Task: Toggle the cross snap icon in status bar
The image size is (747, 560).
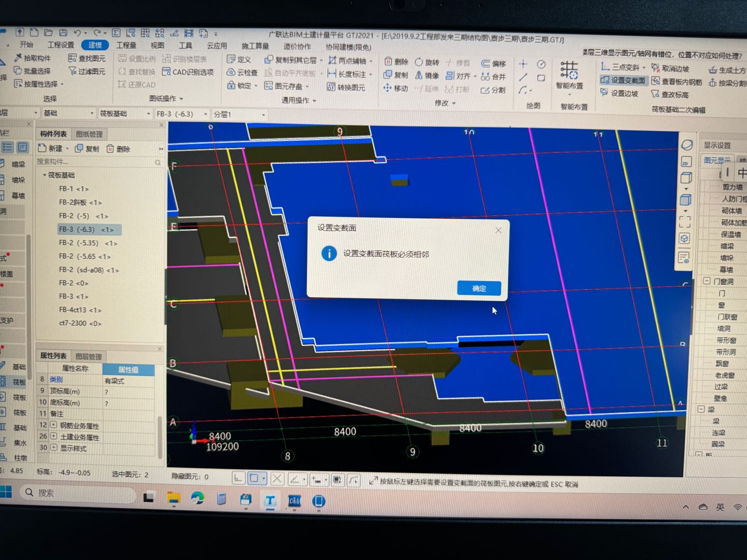Action: [277, 479]
